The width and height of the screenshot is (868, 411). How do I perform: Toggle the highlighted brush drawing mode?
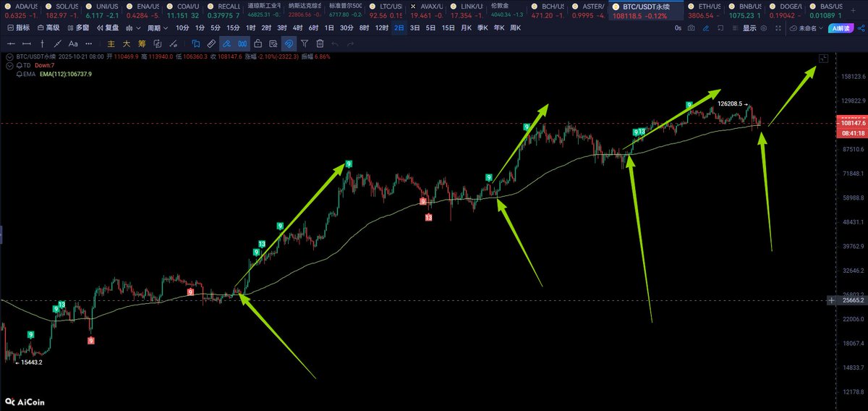coord(226,43)
